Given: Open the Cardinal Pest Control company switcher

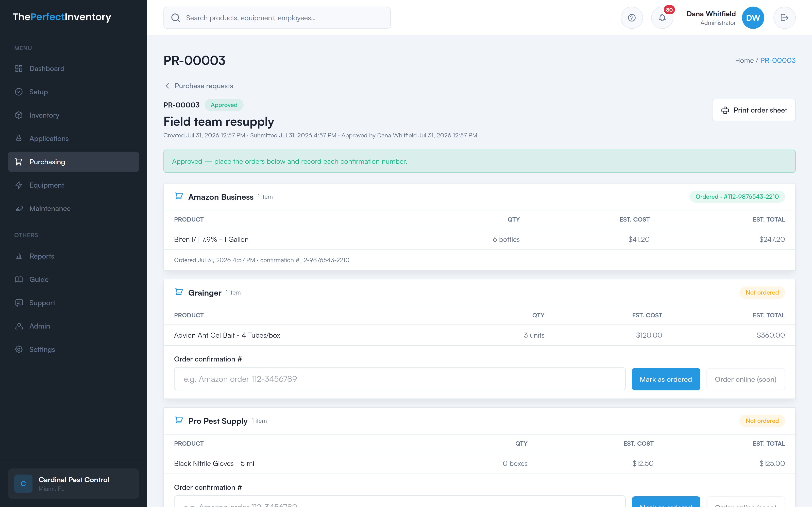Looking at the screenshot, I should [74, 483].
